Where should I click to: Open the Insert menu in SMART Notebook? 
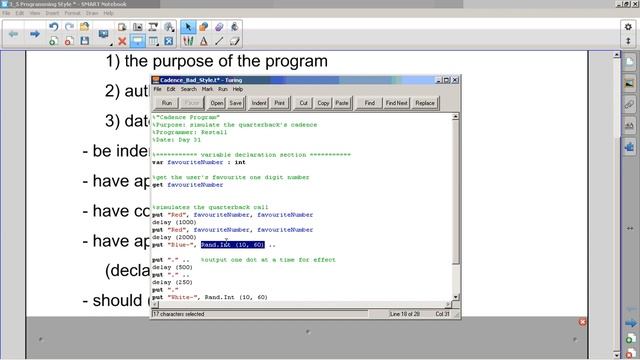point(52,13)
